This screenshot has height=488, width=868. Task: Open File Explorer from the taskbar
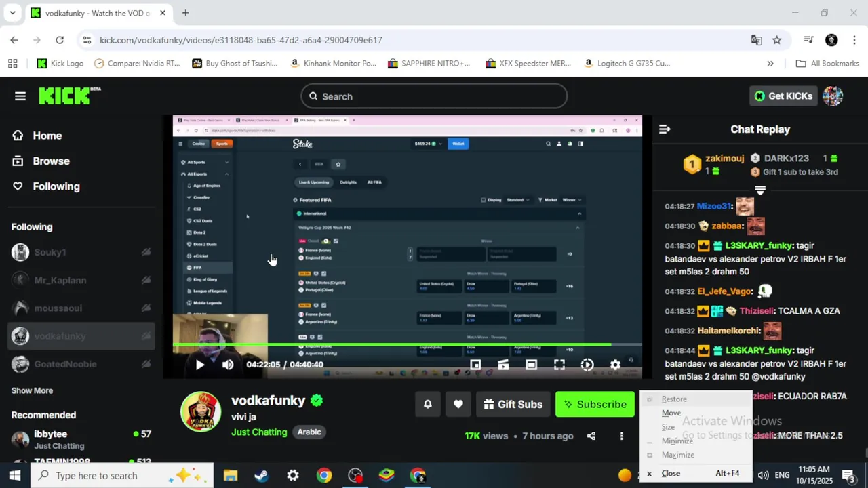[x=231, y=476]
